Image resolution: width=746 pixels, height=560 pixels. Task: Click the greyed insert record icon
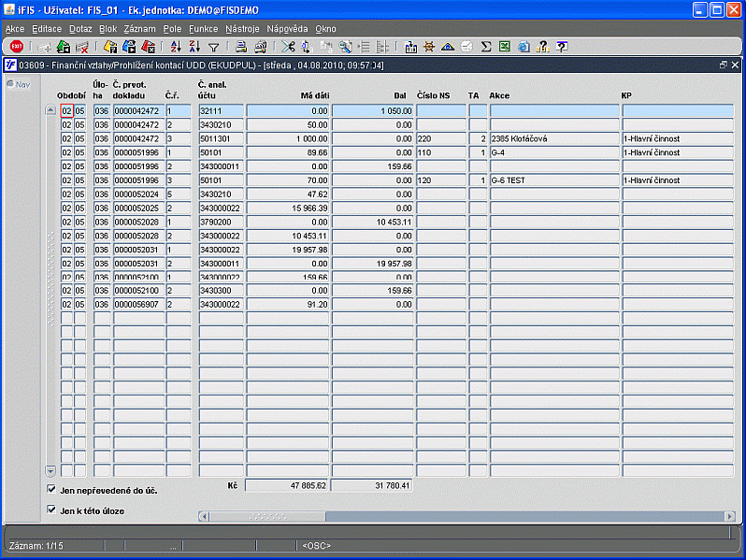pos(44,47)
